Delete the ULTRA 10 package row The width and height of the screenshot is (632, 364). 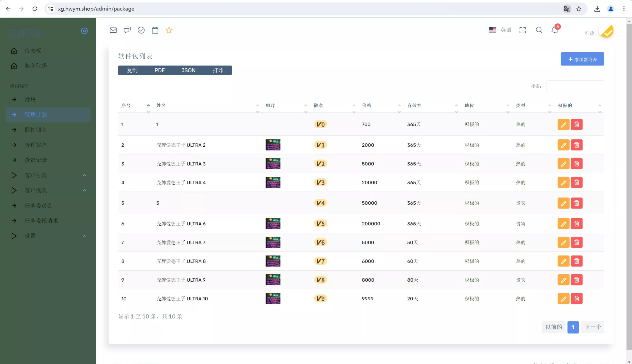pyautogui.click(x=576, y=299)
